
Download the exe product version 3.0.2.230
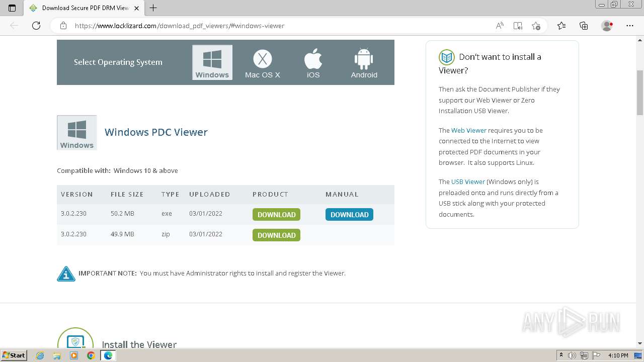coord(276,215)
